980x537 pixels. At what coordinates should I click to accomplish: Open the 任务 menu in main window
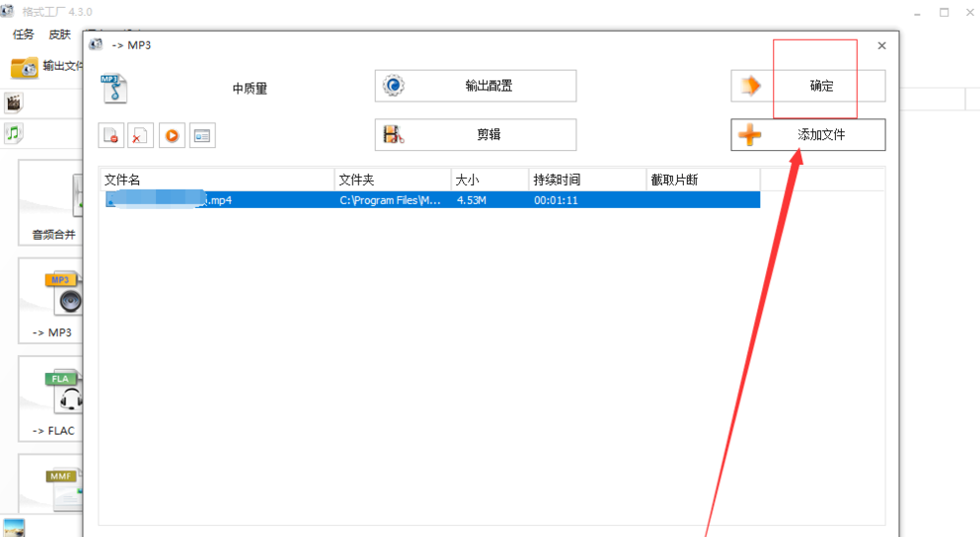[x=23, y=35]
